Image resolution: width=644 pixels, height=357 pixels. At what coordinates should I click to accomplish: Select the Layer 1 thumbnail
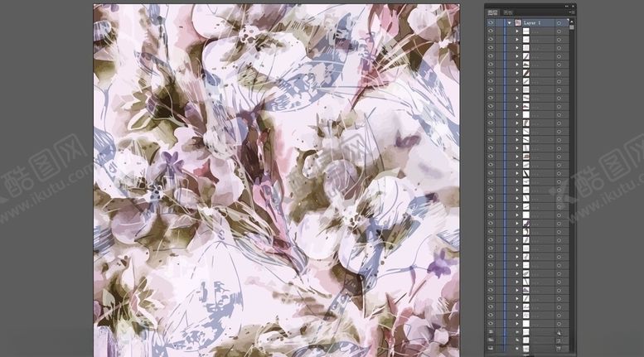click(518, 24)
